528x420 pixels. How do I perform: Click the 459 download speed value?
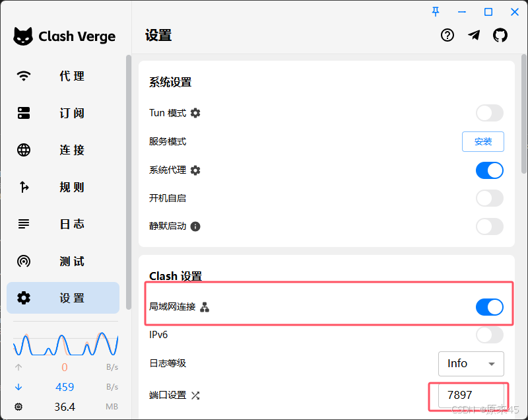pos(65,387)
